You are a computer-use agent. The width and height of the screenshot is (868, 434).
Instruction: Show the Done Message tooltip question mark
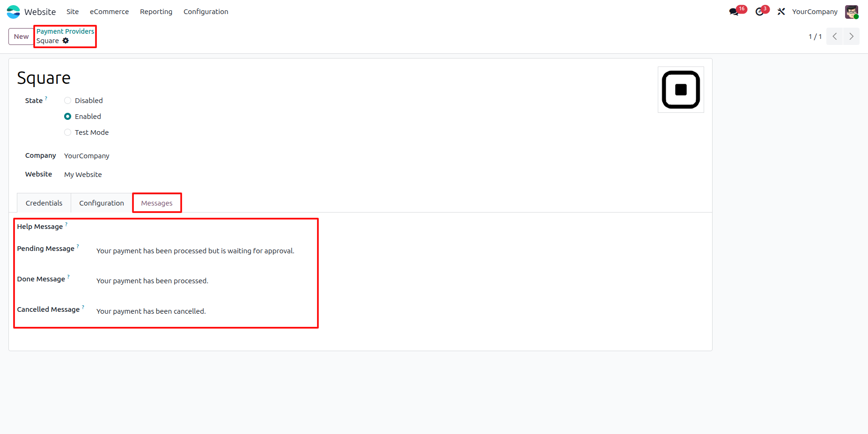[x=68, y=277]
